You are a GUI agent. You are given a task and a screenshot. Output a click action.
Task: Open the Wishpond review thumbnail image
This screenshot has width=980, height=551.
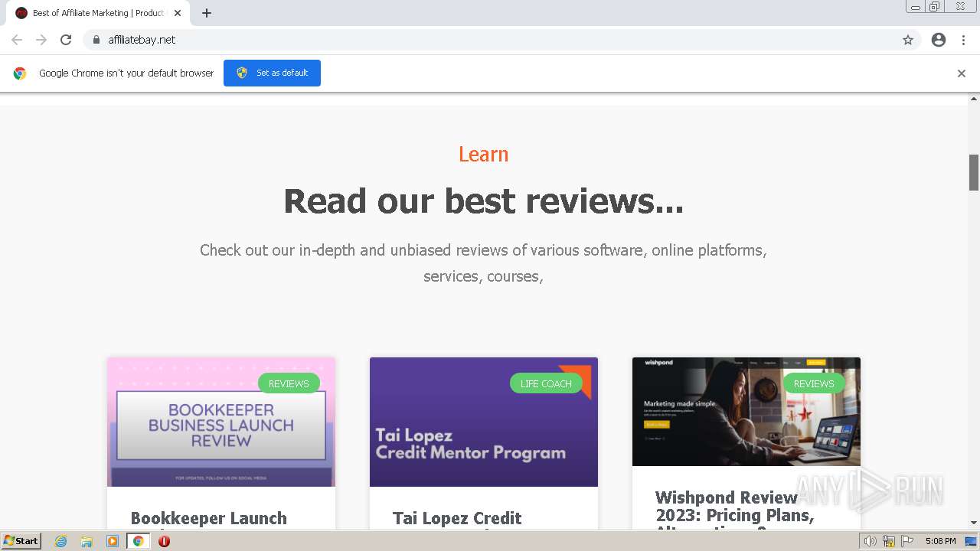click(x=746, y=412)
